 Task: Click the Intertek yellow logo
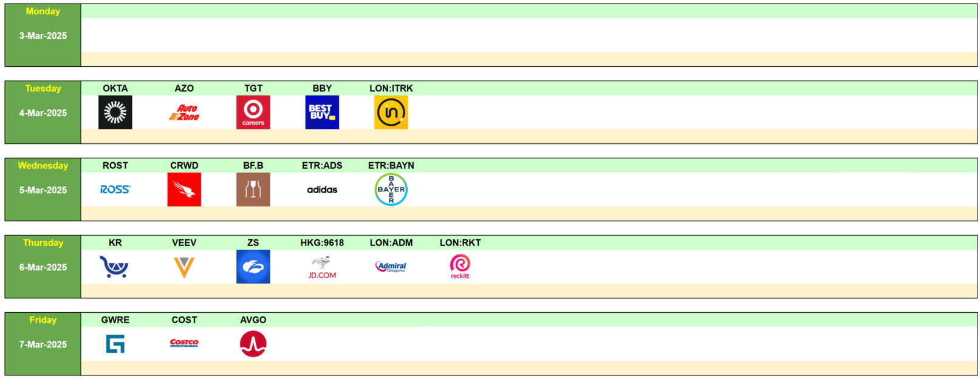391,112
